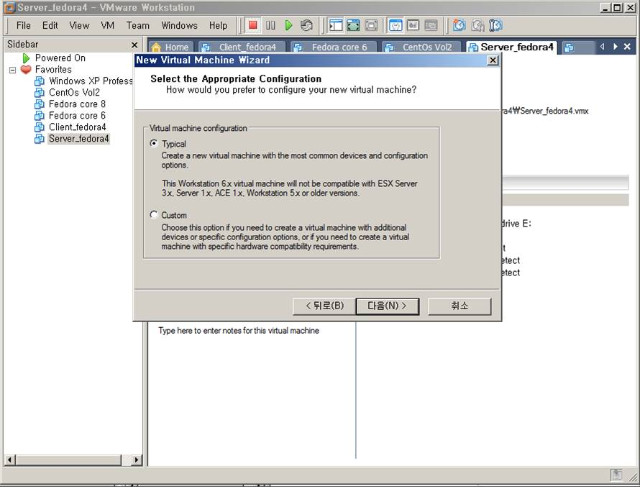The height and width of the screenshot is (487, 640).
Task: Click the VM icon beside Fedora core 8
Action: coord(39,104)
